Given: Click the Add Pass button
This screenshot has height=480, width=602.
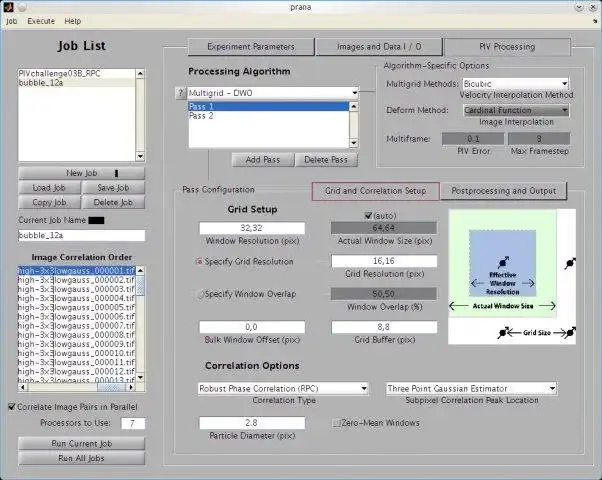Looking at the screenshot, I should 263,160.
